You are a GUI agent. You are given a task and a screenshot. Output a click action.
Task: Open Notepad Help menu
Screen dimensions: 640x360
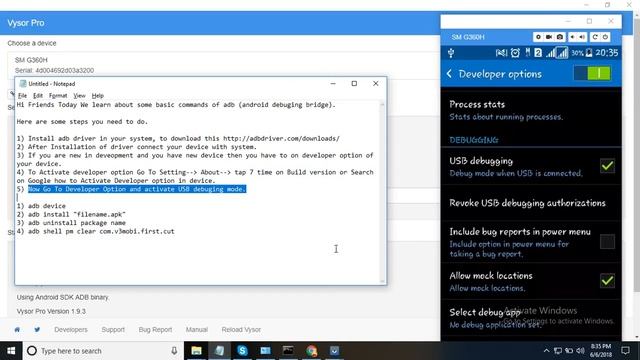98,96
